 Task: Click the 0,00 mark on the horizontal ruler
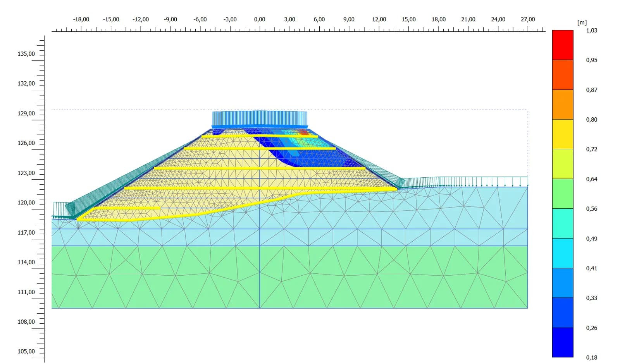point(260,19)
